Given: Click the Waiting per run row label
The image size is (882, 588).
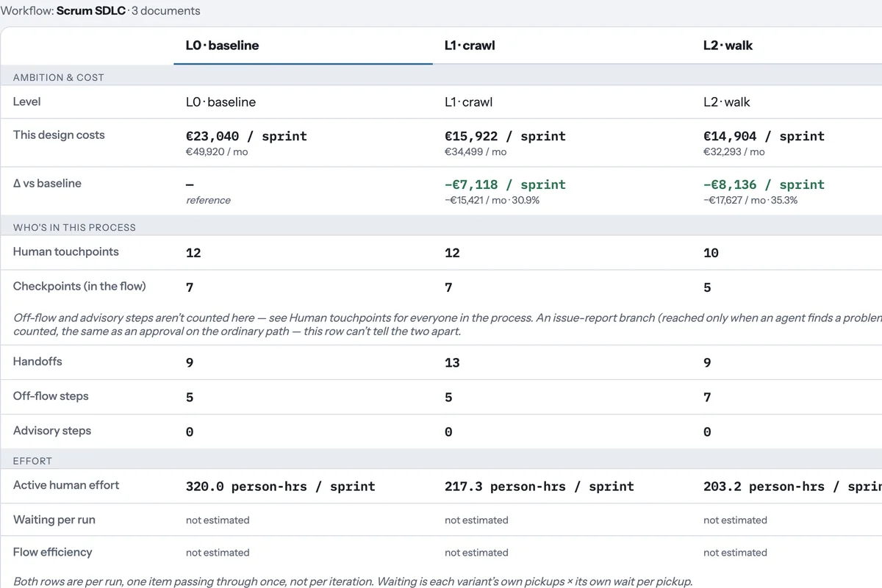Looking at the screenshot, I should click(54, 520).
